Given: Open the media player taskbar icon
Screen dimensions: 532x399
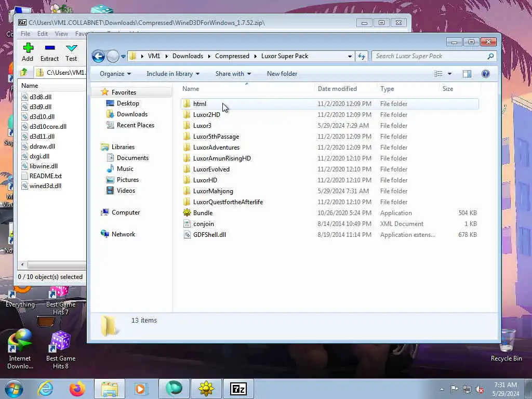Looking at the screenshot, I should (x=141, y=389).
